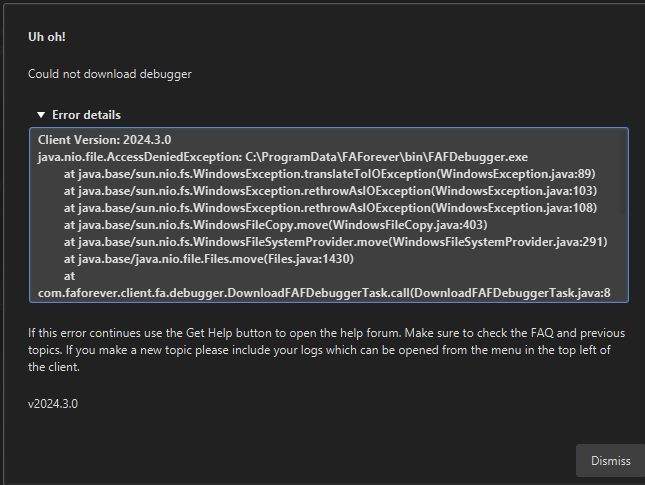Dismiss the error dialog
Image resolution: width=645 pixels, height=485 pixels.
tap(610, 460)
